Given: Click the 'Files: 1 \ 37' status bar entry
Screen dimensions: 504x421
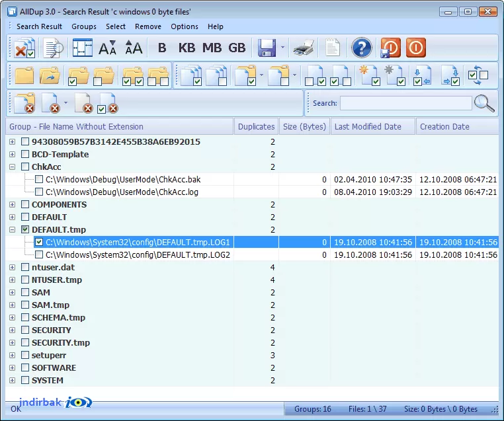Looking at the screenshot, I should pyautogui.click(x=367, y=409).
